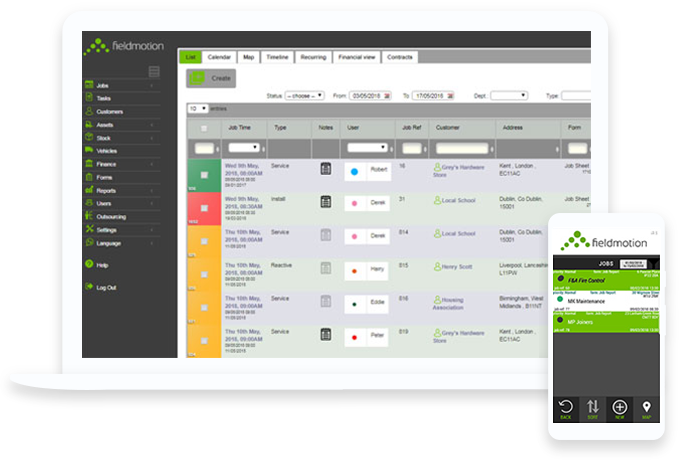Select the Customers person icon
Image resolution: width=680 pixels, height=460 pixels.
pos(89,111)
